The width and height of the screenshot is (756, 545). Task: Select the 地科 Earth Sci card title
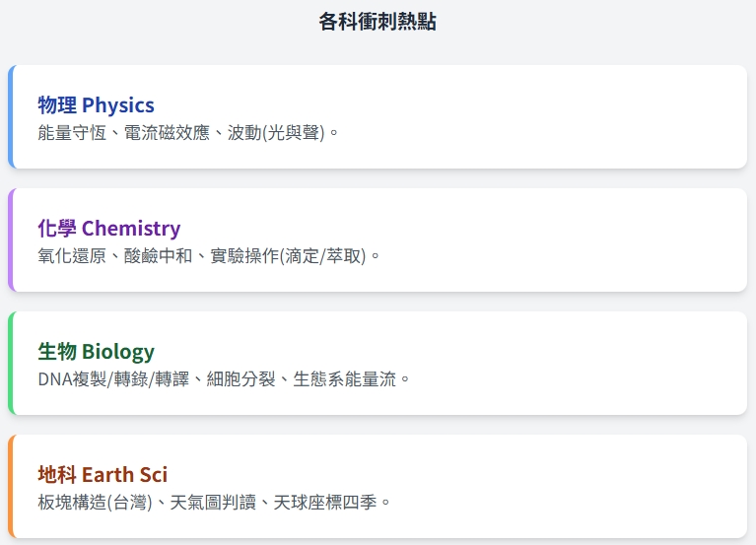point(103,475)
